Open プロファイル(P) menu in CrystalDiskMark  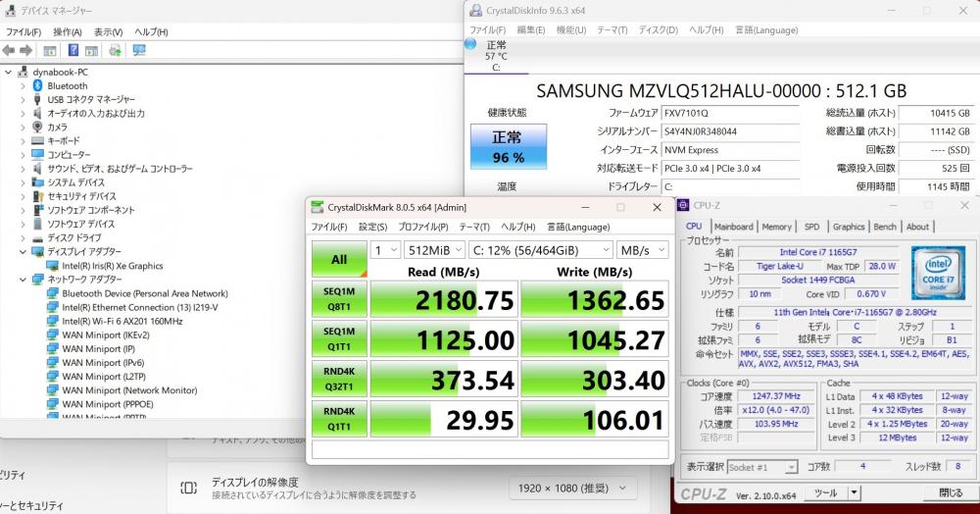tap(423, 227)
